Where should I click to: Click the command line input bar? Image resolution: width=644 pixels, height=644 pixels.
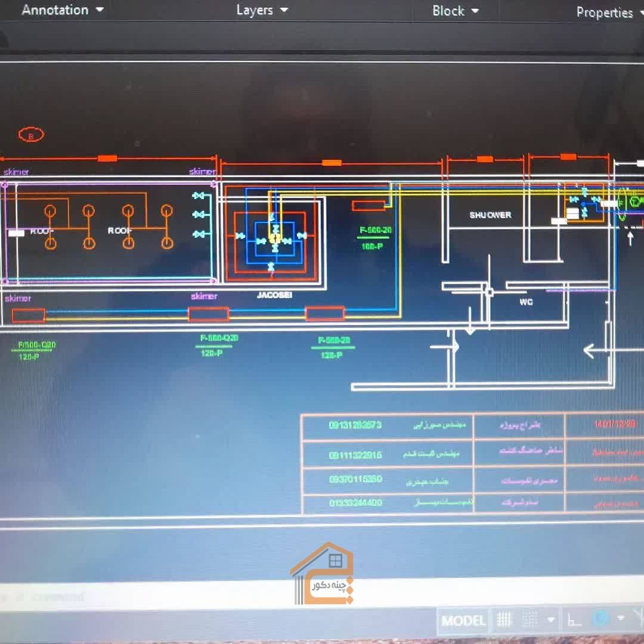tap(179, 597)
